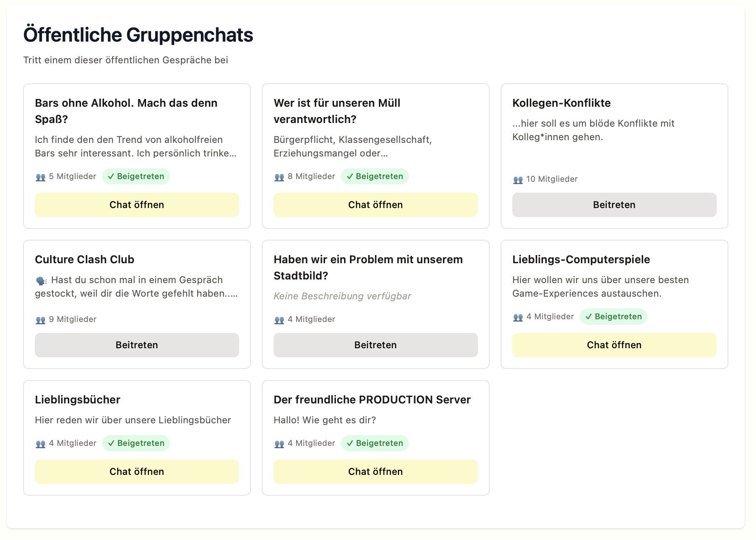The image size is (756, 540).
Task: Click the members icon on Culture Clash Club card
Action: pyautogui.click(x=40, y=320)
